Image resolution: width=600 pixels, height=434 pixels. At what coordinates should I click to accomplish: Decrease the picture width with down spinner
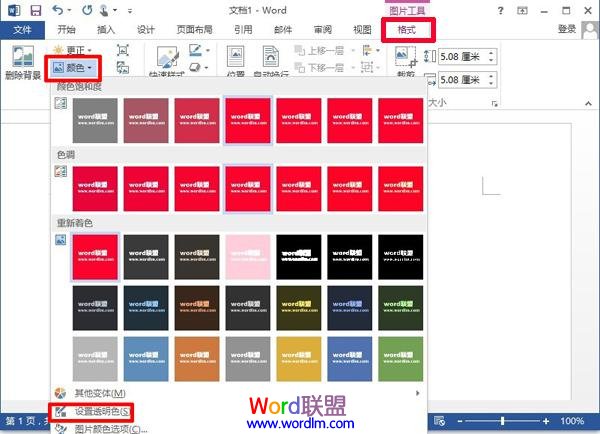(491, 83)
